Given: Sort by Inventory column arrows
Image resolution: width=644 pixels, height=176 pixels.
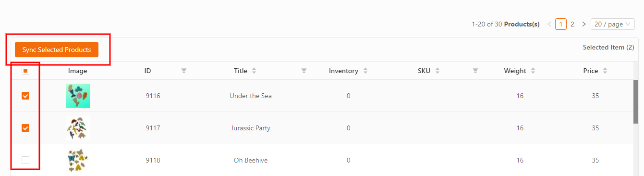Looking at the screenshot, I should (x=365, y=71).
